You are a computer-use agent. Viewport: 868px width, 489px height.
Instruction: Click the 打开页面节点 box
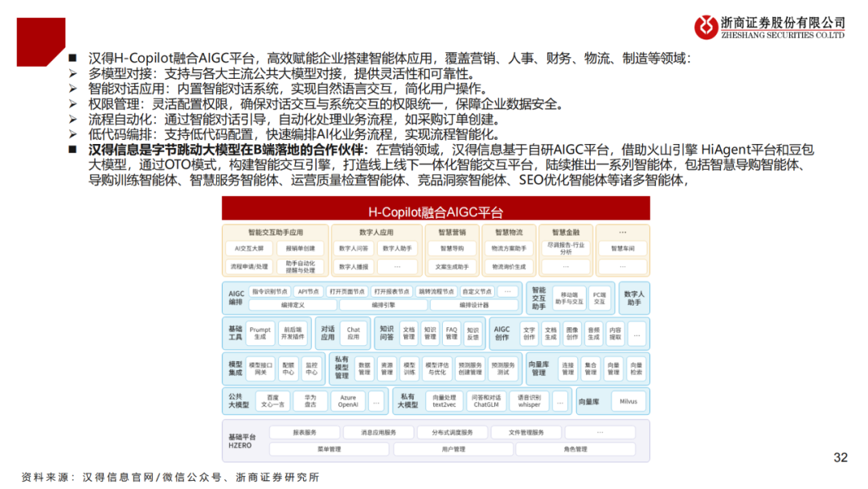pos(347,291)
